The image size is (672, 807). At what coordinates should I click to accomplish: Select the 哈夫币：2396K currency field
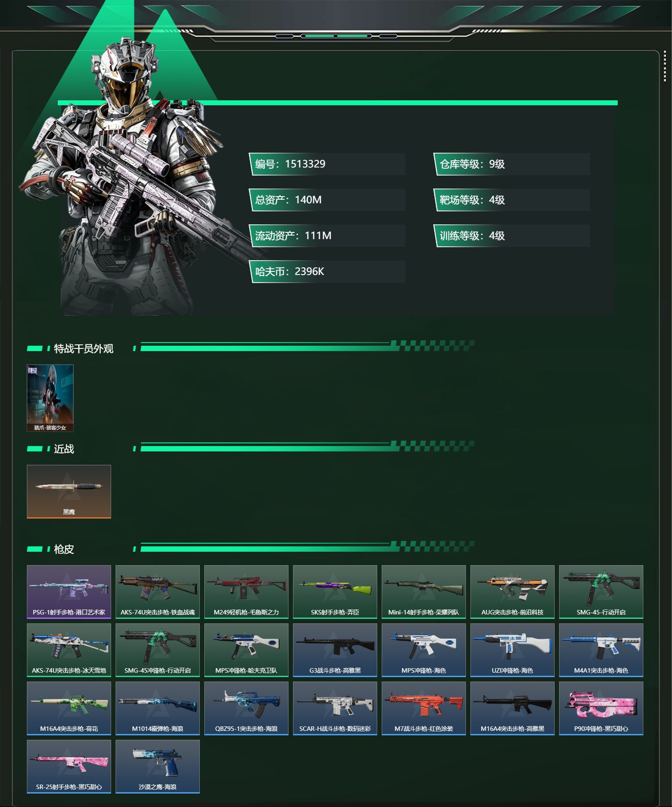pos(327,271)
